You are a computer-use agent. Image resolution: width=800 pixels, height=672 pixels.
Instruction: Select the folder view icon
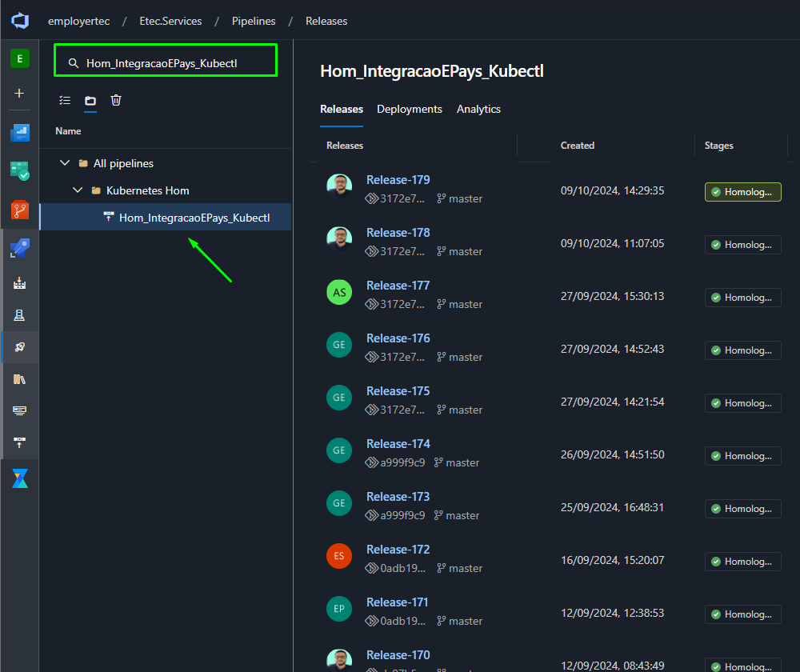tap(90, 101)
